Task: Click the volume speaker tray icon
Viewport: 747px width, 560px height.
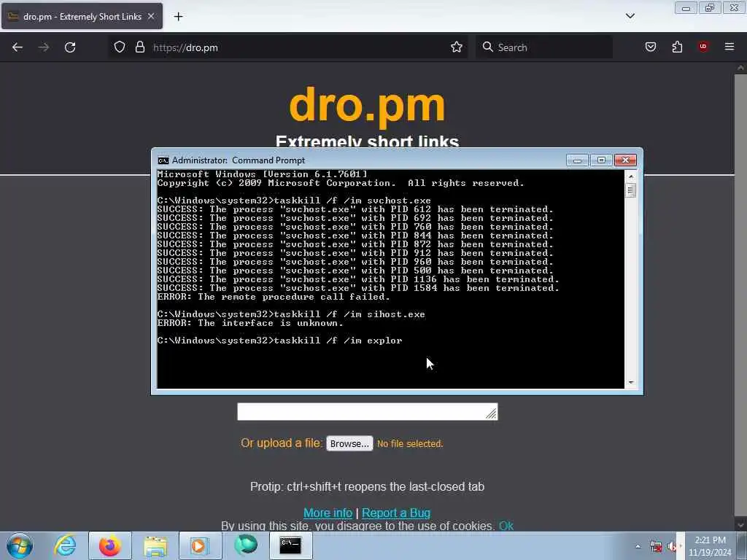Action: point(672,547)
